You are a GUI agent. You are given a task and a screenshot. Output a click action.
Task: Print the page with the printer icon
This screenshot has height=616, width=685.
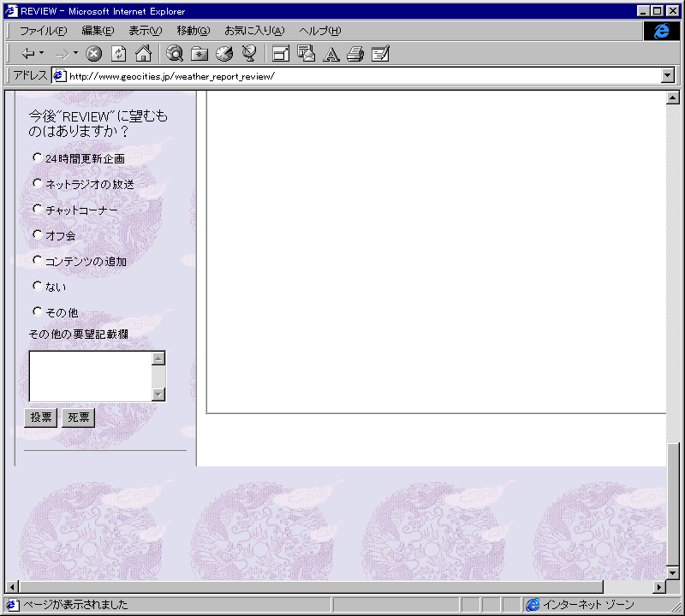(x=355, y=54)
